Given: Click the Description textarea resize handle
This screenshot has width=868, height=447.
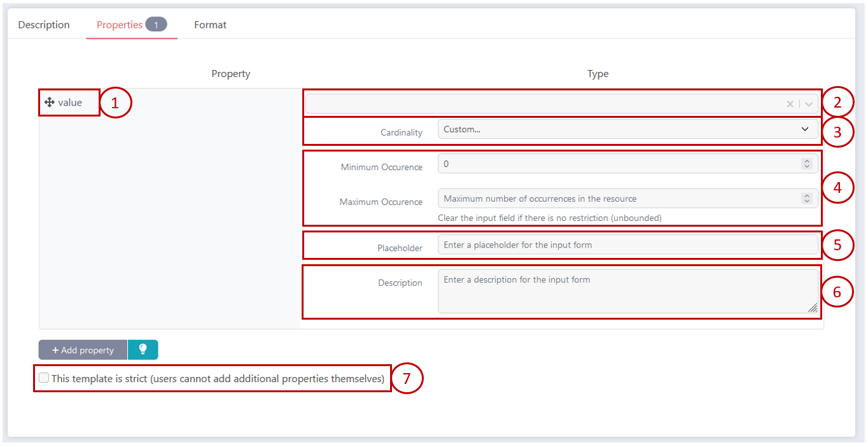Looking at the screenshot, I should click(813, 308).
